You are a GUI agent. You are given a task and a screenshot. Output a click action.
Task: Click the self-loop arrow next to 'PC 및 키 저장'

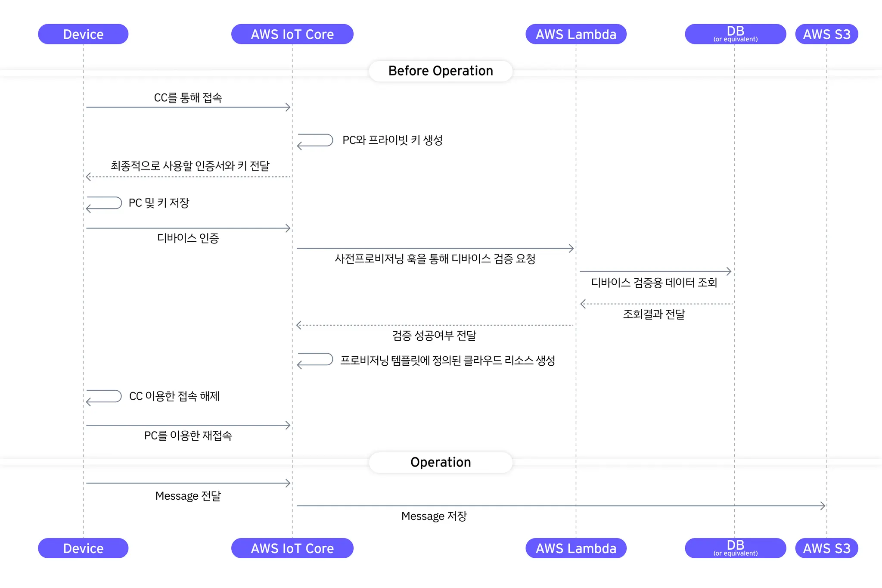(x=104, y=203)
